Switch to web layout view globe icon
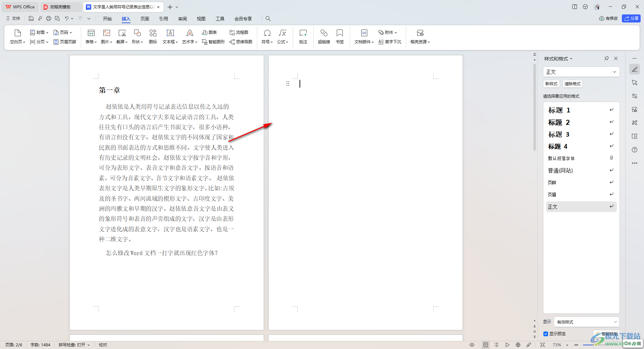Image resolution: width=644 pixels, height=349 pixels. 518,345
